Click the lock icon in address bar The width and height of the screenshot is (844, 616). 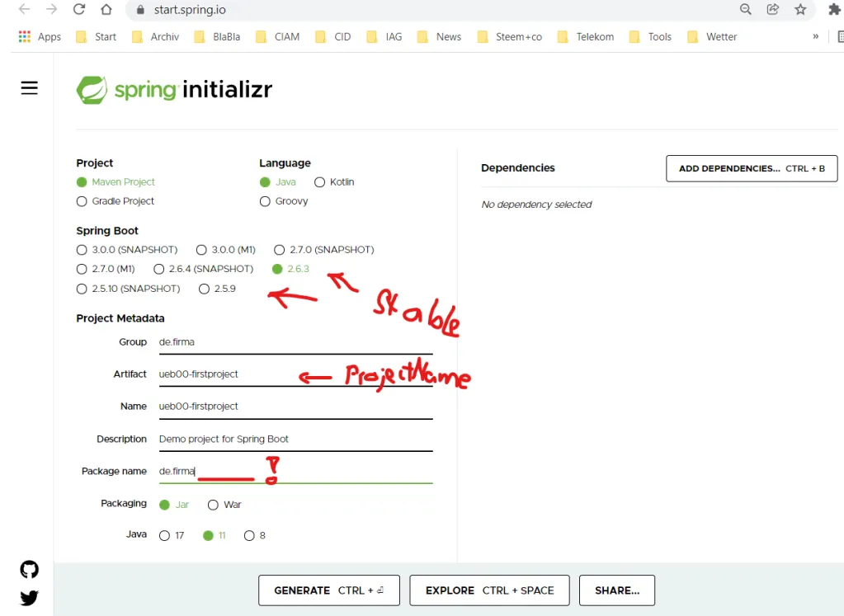click(141, 10)
